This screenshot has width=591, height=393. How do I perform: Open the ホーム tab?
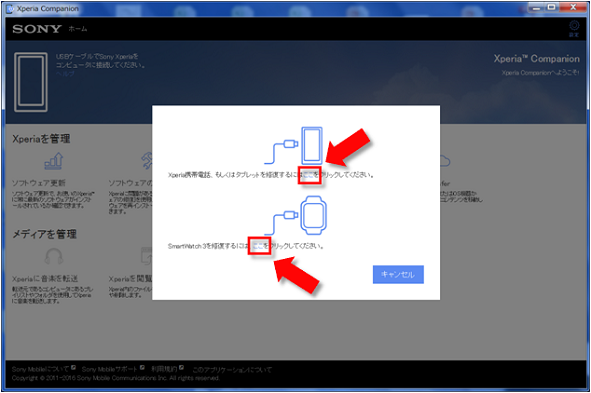(x=78, y=29)
